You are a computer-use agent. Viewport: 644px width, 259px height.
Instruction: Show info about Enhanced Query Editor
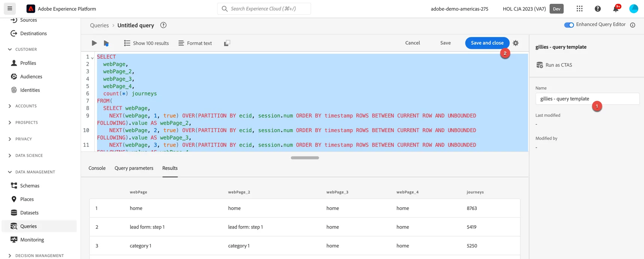point(633,25)
